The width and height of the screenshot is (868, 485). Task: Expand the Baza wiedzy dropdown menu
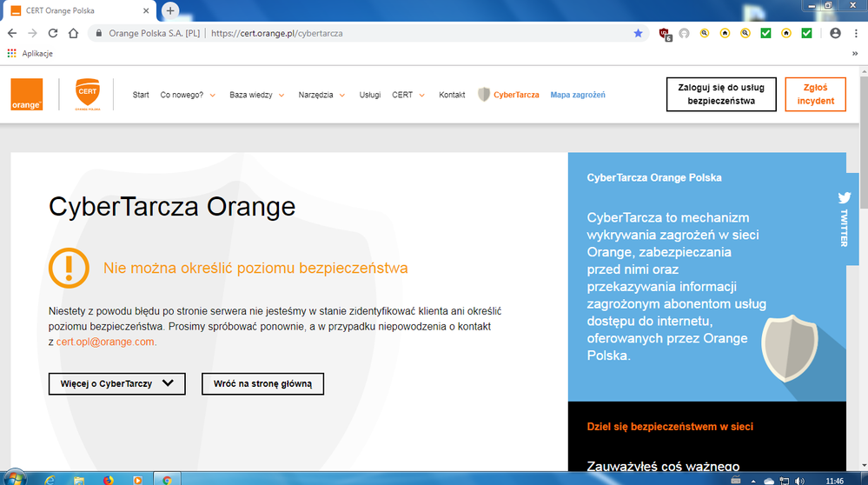(257, 95)
